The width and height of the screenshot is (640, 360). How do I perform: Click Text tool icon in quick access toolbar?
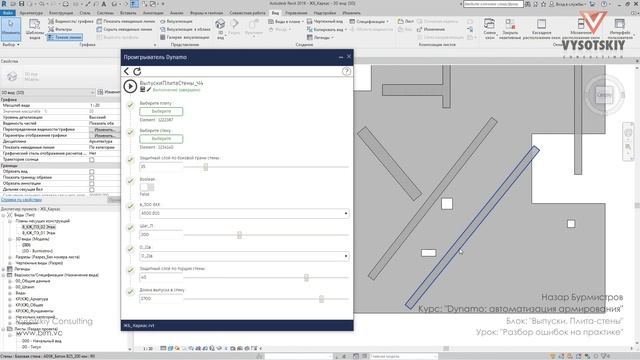coord(104,4)
